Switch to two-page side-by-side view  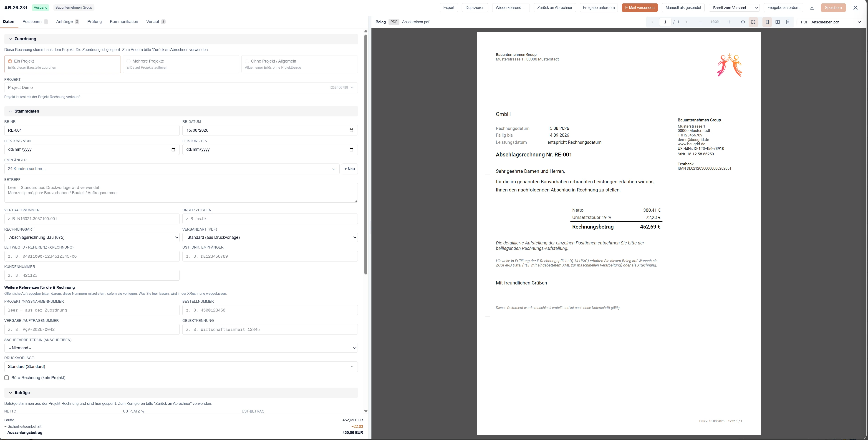[778, 22]
